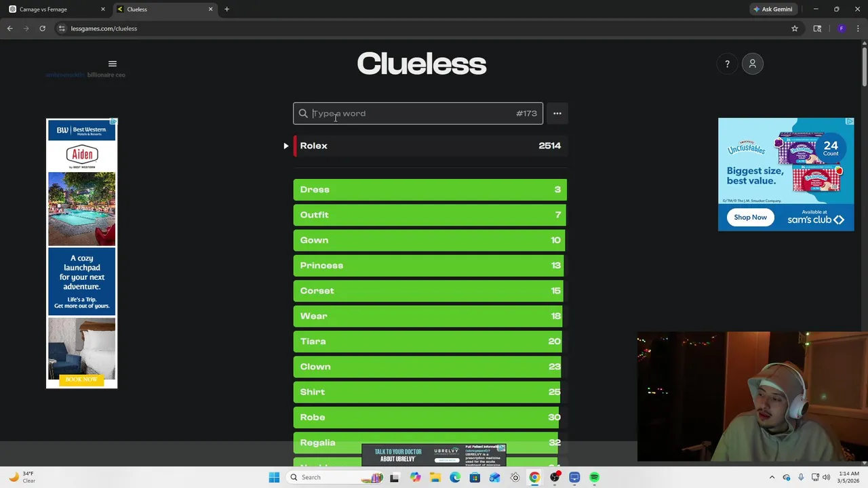Select the Corset guess row
This screenshot has width=868, height=488.
[430, 291]
